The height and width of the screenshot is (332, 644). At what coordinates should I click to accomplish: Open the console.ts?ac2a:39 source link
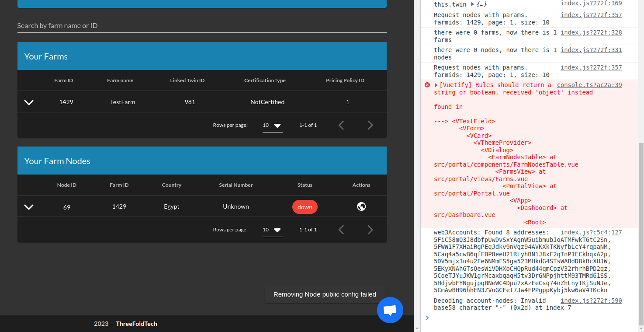click(589, 85)
